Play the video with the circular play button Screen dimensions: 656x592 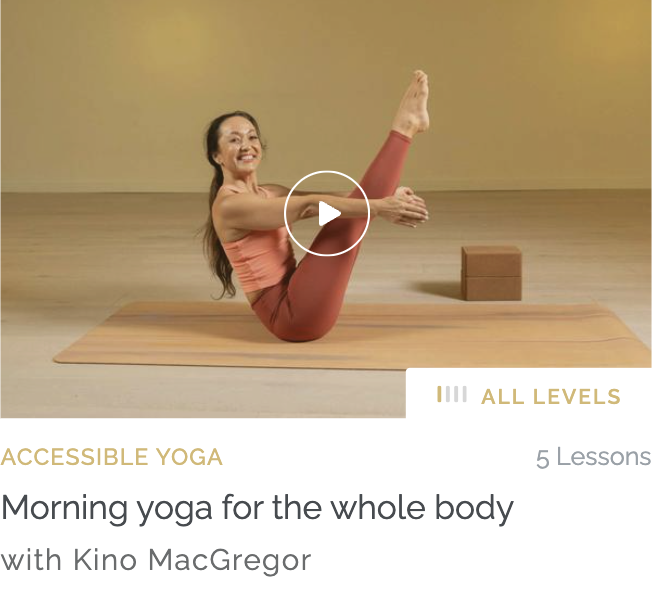coord(326,213)
